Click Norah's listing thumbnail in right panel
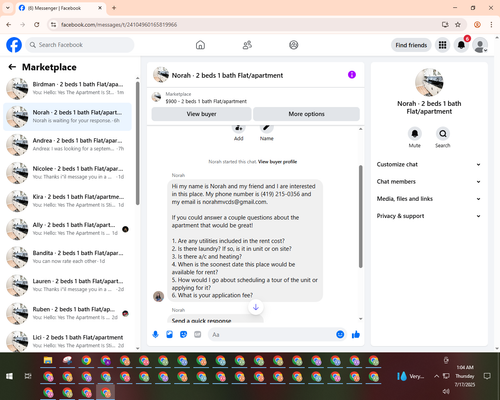 [429, 83]
